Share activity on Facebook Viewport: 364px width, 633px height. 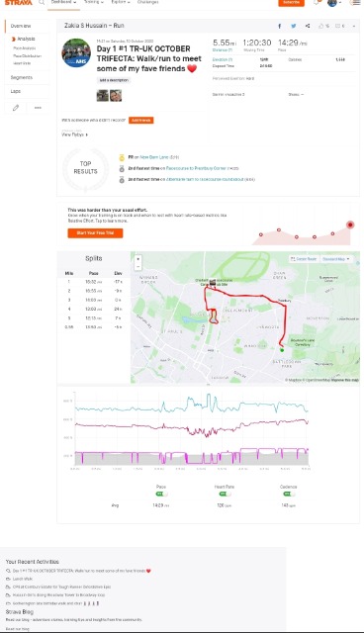point(279,26)
